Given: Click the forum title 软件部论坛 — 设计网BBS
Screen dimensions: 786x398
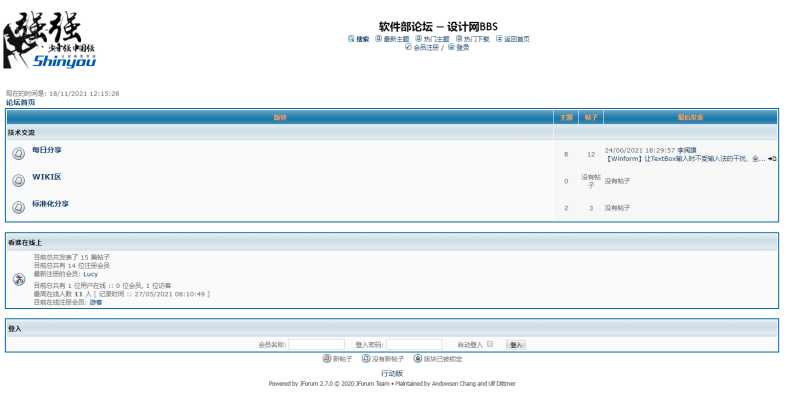Looking at the screenshot, I should point(438,27).
